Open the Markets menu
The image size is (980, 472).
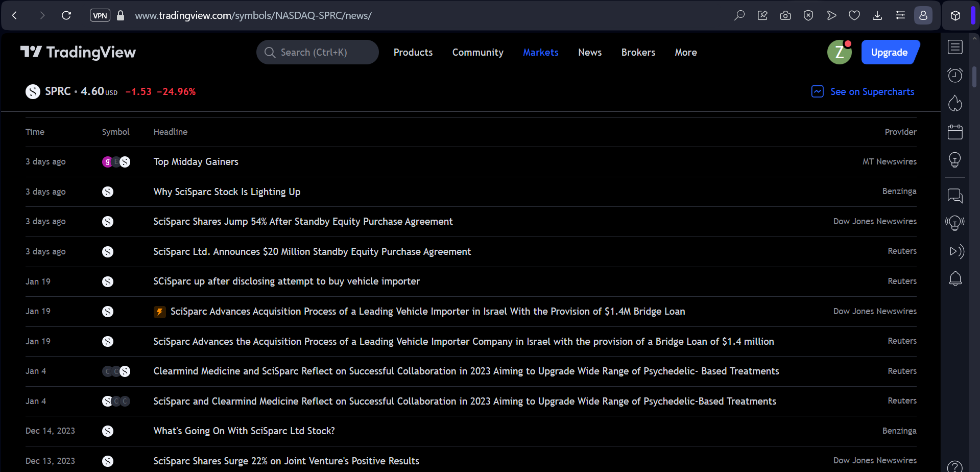541,52
